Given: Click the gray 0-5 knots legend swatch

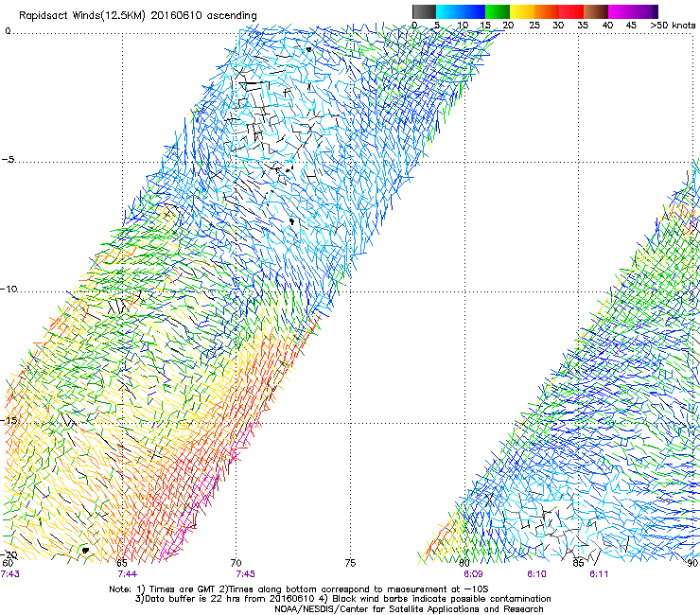Looking at the screenshot, I should tap(424, 11).
